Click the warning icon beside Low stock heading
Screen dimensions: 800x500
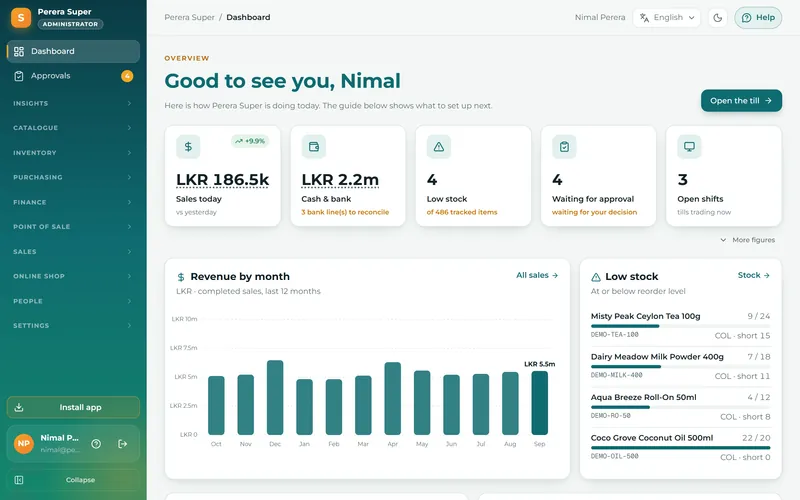(595, 277)
